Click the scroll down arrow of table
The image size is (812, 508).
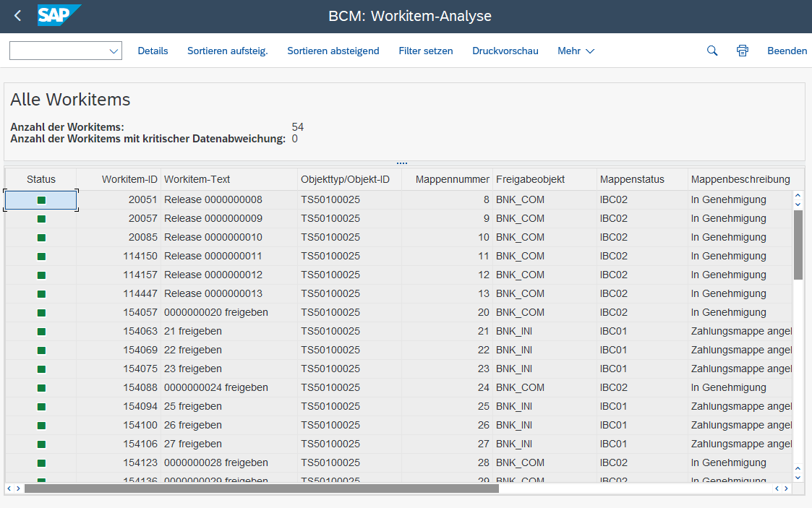[x=798, y=475]
